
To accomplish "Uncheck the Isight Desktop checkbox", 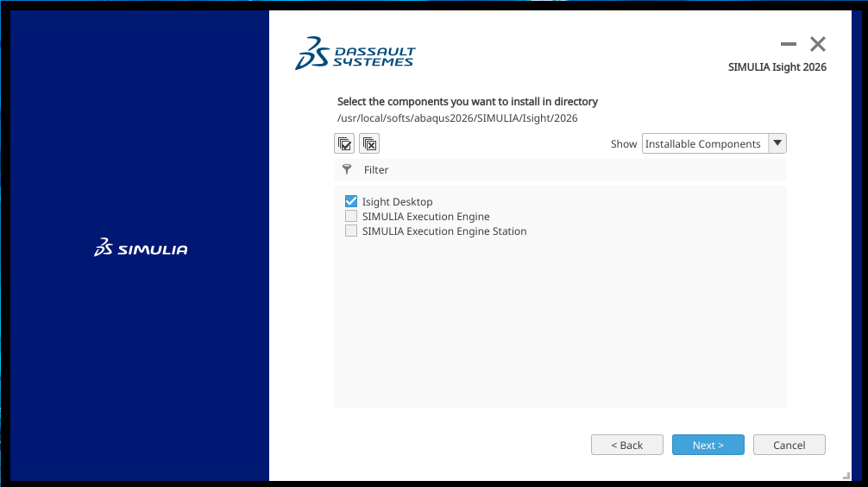I will (x=351, y=201).
